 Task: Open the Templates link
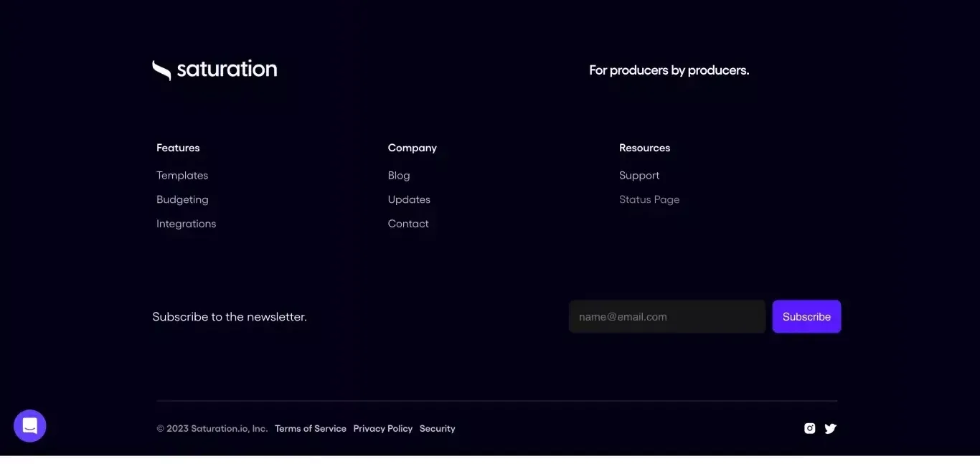pyautogui.click(x=182, y=175)
